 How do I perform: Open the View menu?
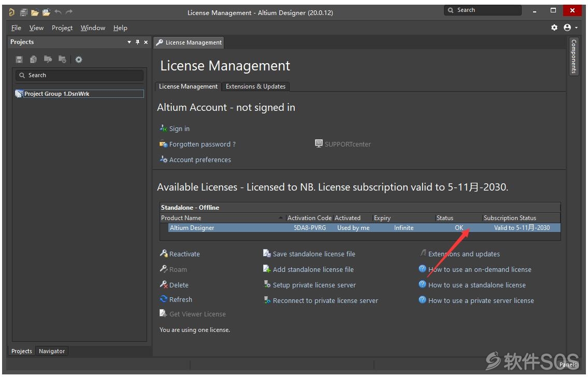pos(36,28)
